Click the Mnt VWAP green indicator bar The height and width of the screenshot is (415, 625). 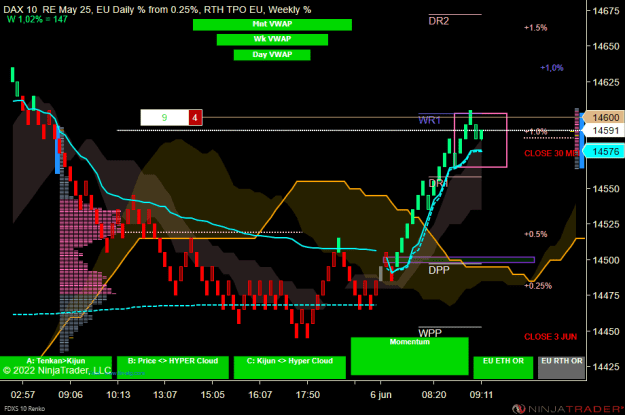[272, 25]
